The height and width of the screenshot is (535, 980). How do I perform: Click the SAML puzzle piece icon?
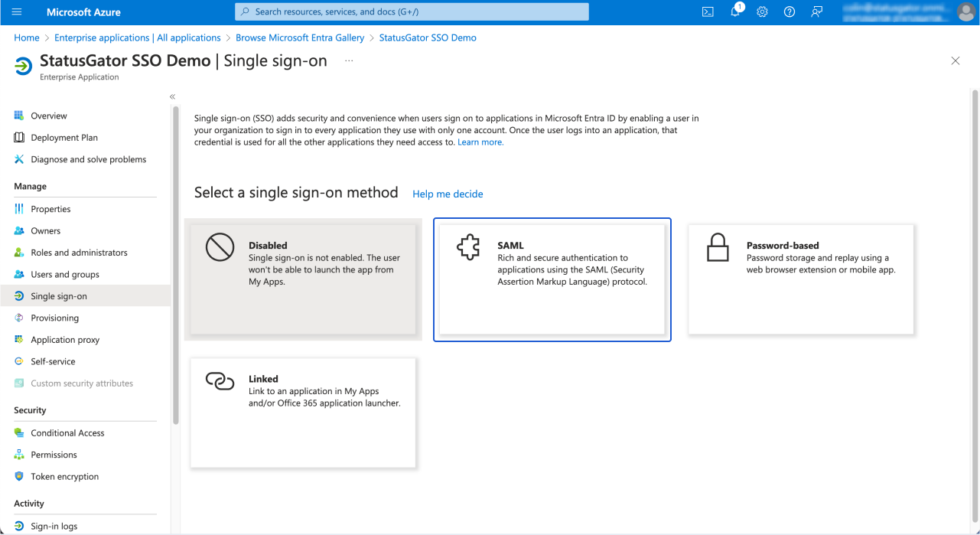click(468, 247)
